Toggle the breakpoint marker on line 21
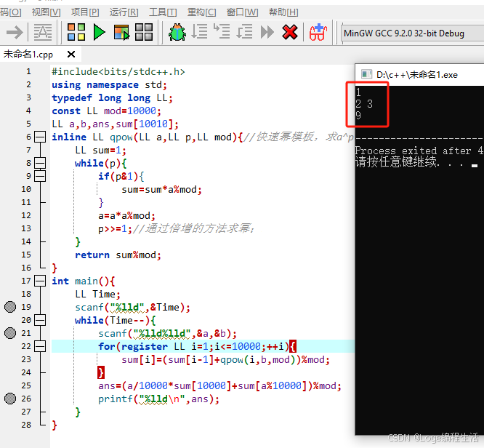 [10, 333]
